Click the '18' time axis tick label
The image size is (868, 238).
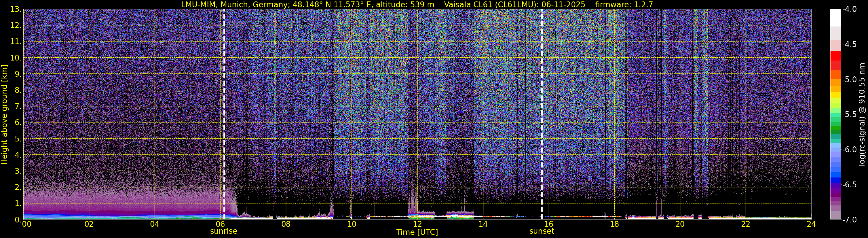pos(614,224)
